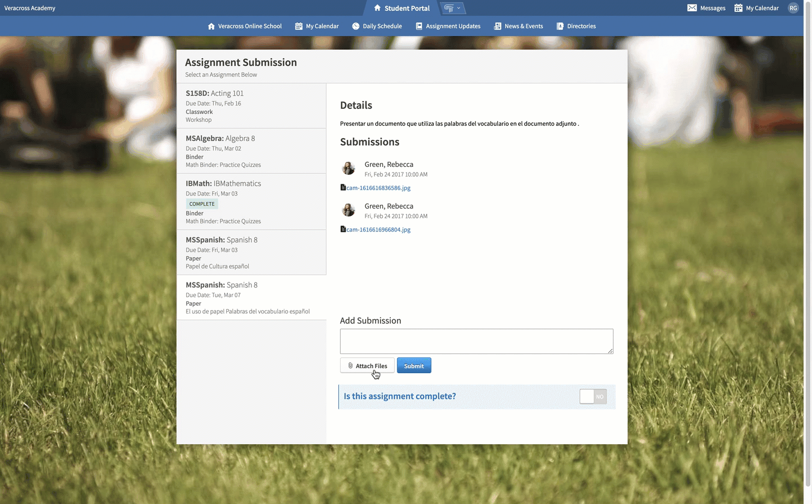Click the Submit button
The height and width of the screenshot is (504, 812).
pyautogui.click(x=414, y=365)
